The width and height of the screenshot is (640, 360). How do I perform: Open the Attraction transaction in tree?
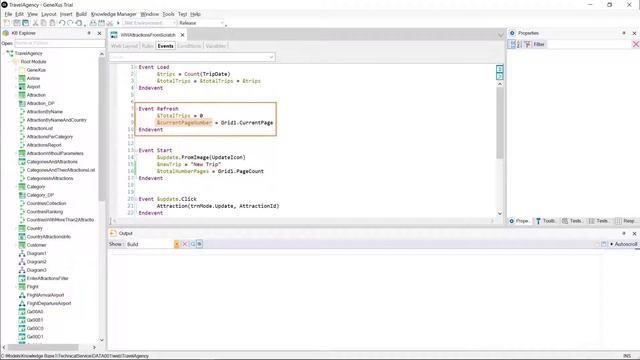36,95
